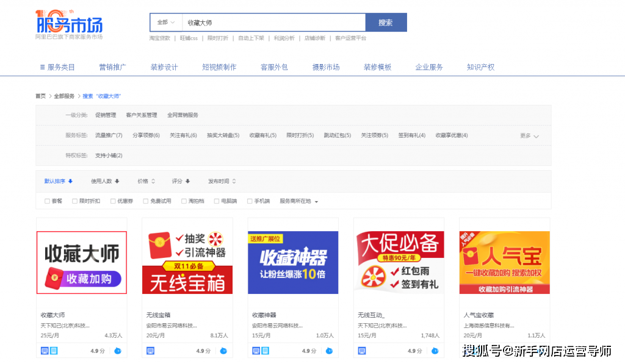The height and width of the screenshot is (364, 625).
Task: Click Wangwang chat icon on 无线宝箱 card
Action: click(223, 351)
